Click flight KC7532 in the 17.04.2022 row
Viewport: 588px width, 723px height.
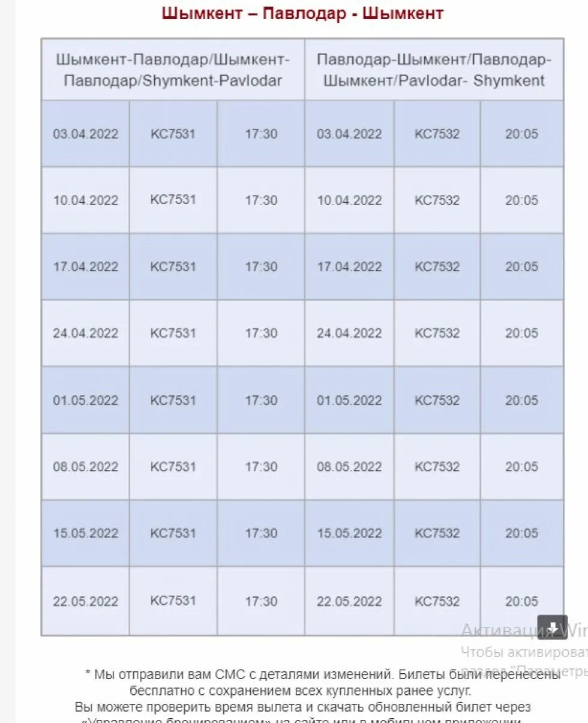coord(437,266)
